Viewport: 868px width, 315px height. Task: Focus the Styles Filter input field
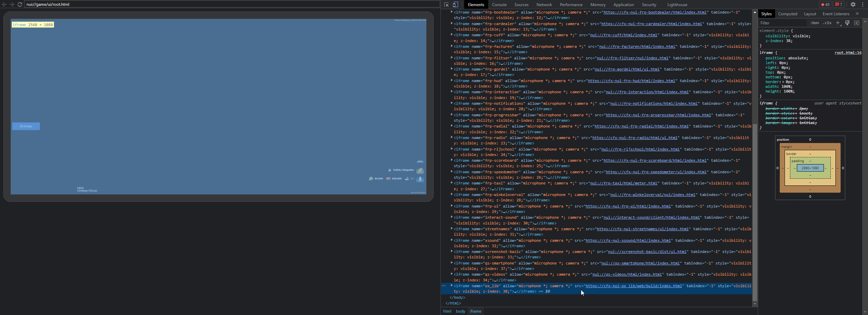pos(783,23)
